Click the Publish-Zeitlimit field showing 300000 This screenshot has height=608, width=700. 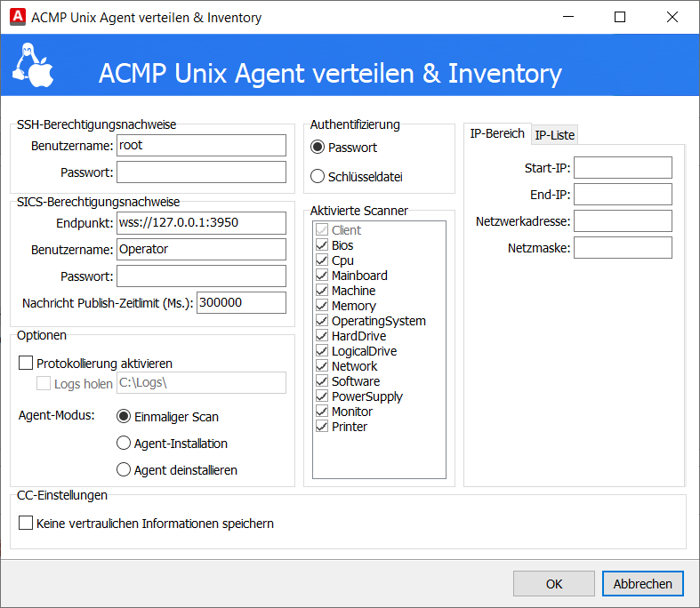[242, 302]
